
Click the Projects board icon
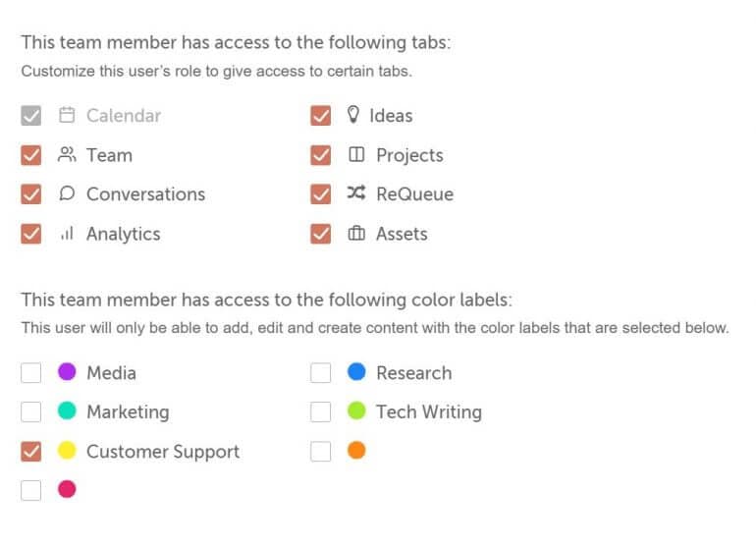[356, 154]
